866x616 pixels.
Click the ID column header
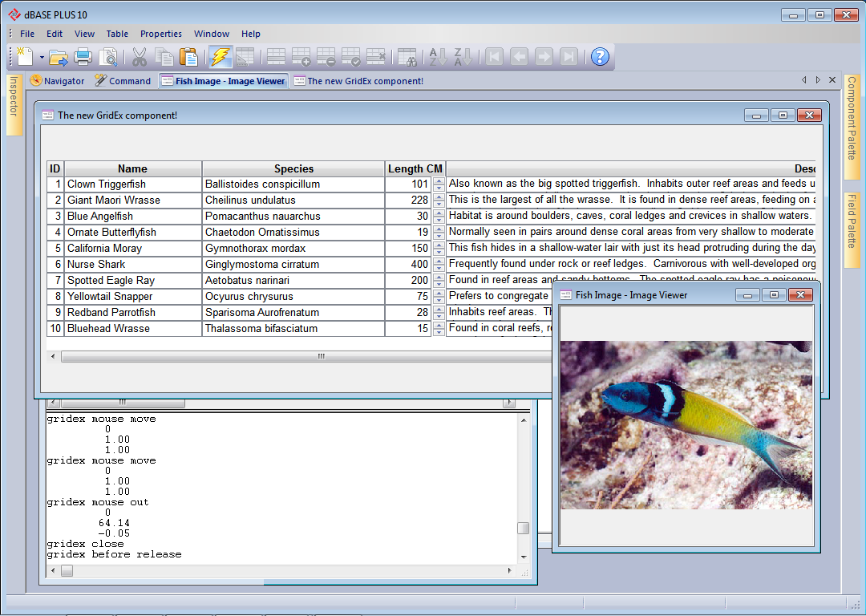click(55, 168)
